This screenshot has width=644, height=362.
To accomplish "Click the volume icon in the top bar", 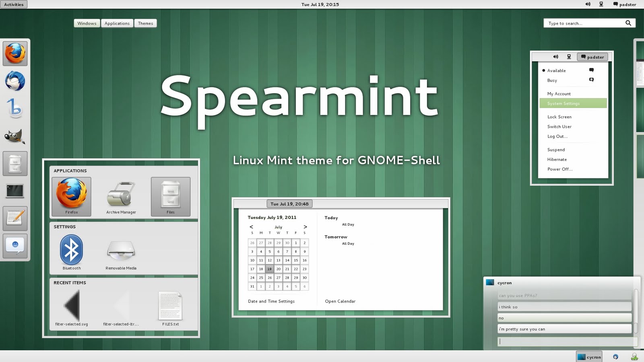I will (588, 4).
